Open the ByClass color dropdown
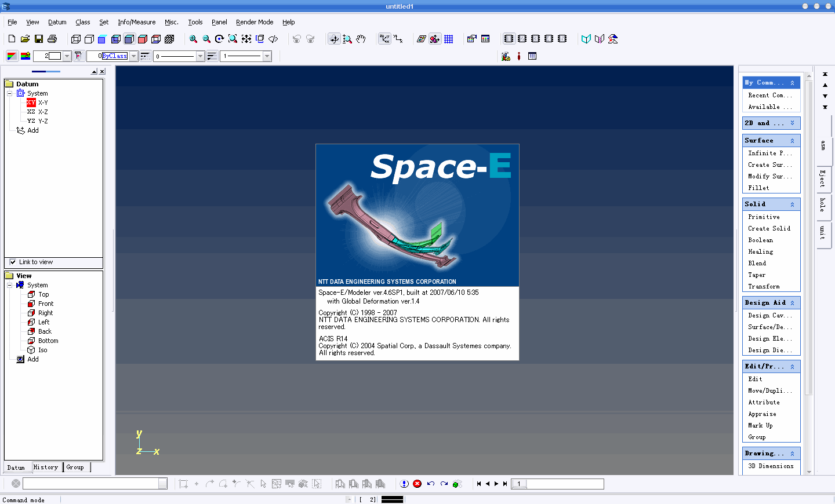Screen dimensions: 835x504 click(134, 56)
